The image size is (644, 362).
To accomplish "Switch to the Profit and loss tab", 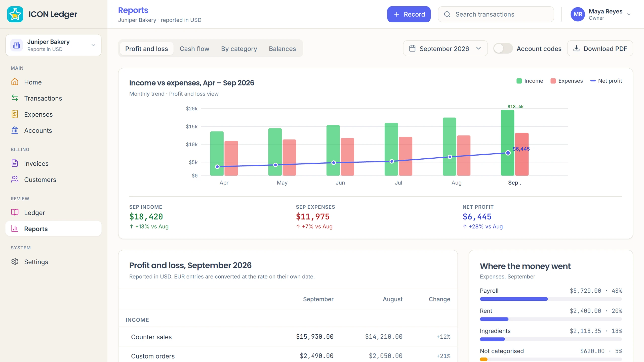I will tap(147, 49).
